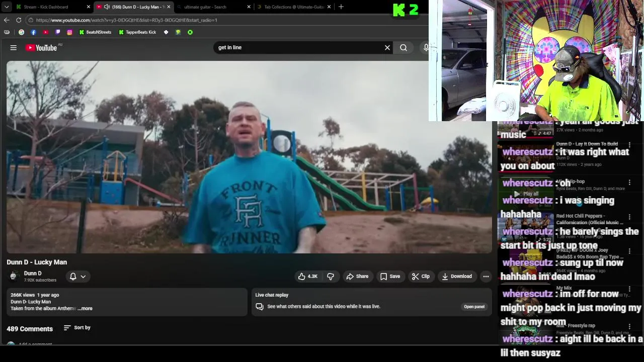The width and height of the screenshot is (644, 362).
Task: Open options for Mix - Freestyle rap
Action: [629, 327]
